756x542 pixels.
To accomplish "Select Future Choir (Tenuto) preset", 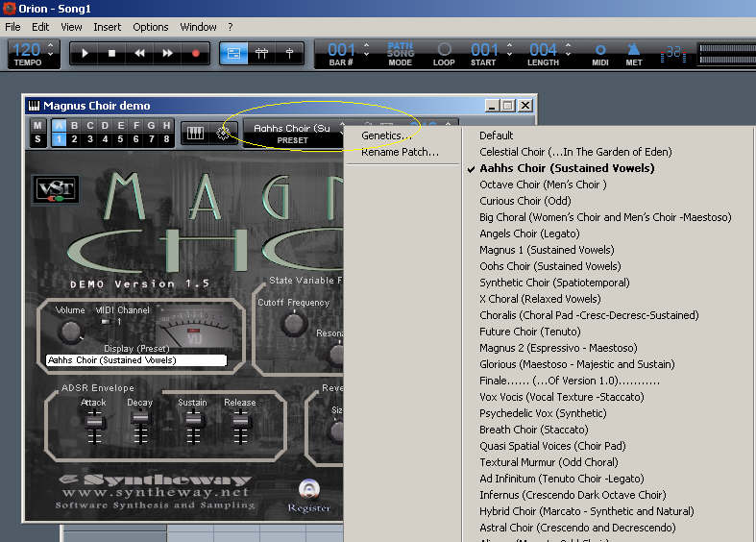I will coord(530,332).
